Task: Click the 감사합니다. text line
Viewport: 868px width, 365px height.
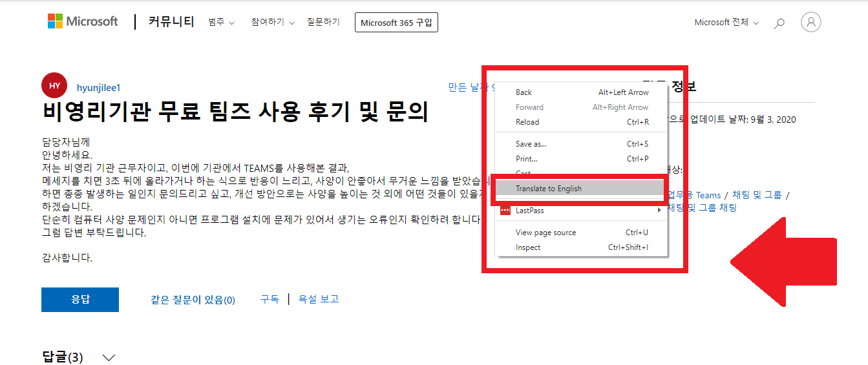Action: coord(67,258)
